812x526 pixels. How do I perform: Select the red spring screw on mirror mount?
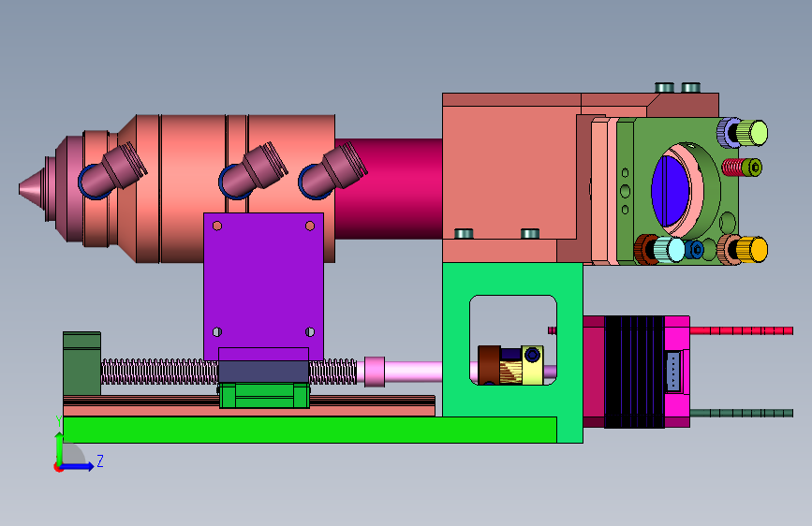pos(742,168)
